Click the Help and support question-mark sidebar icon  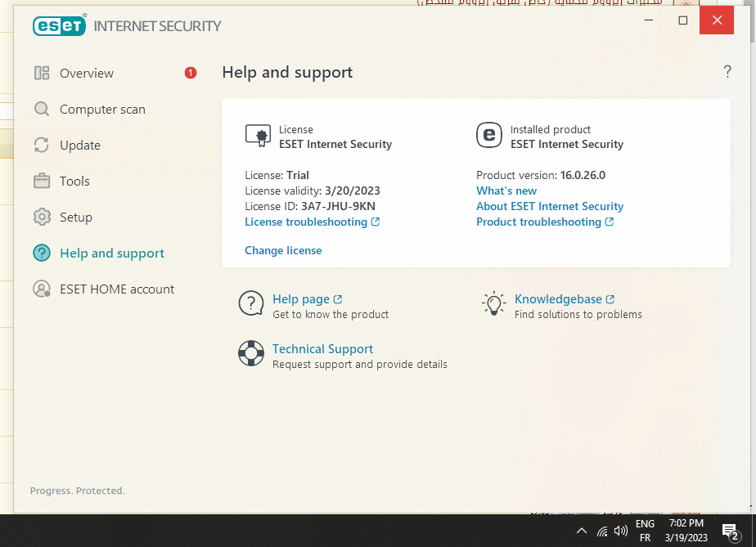(x=42, y=253)
